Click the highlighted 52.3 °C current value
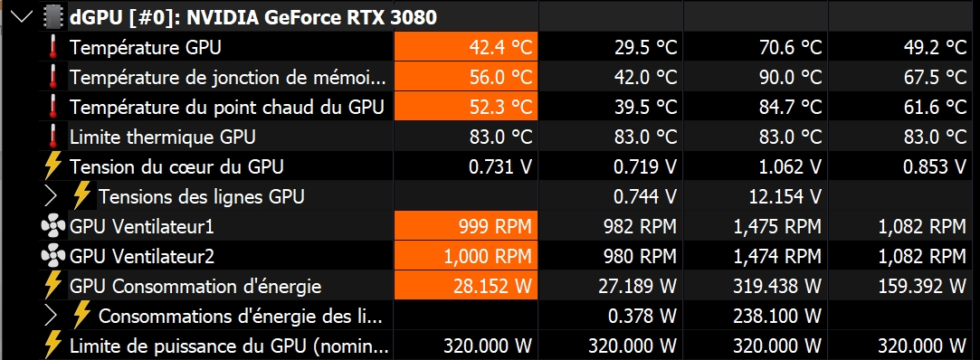 [x=466, y=107]
